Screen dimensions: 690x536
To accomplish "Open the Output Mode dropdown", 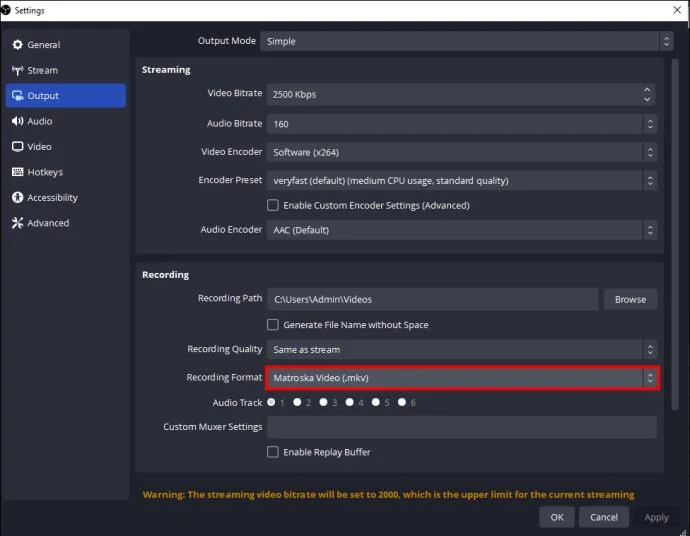I will pos(466,41).
